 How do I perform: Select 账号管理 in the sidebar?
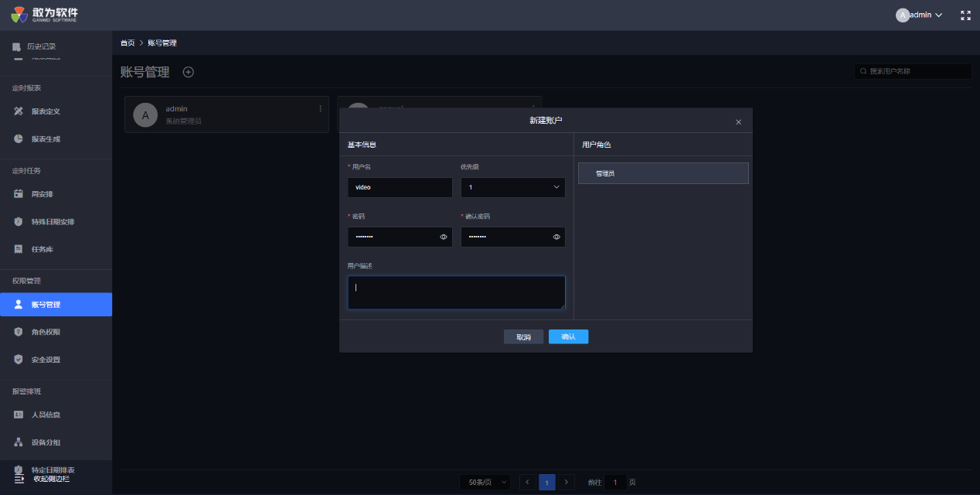click(x=56, y=305)
